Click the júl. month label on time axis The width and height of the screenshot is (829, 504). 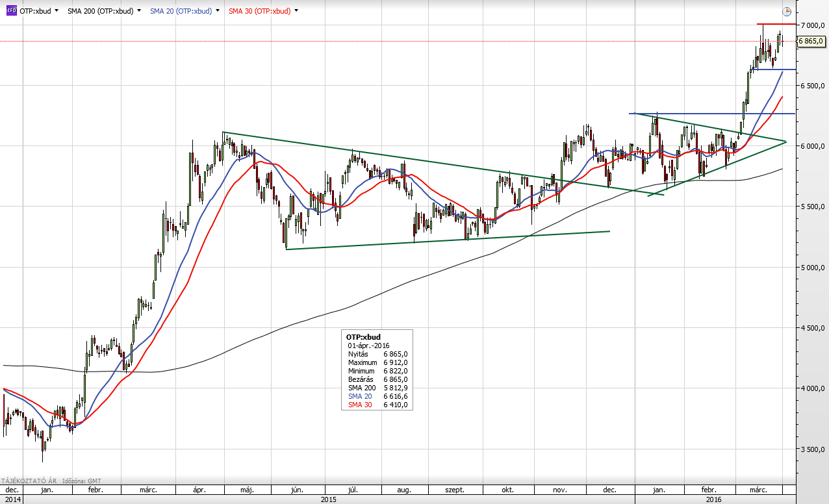353,490
